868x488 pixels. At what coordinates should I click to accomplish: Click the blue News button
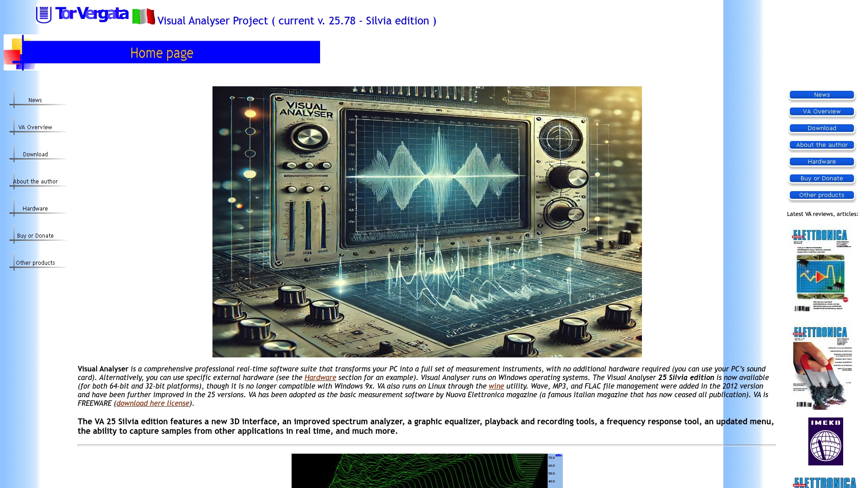(x=822, y=95)
